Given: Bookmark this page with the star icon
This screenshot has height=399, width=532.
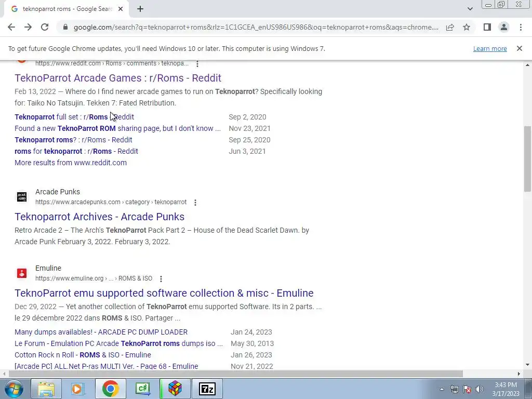Looking at the screenshot, I should (x=467, y=27).
